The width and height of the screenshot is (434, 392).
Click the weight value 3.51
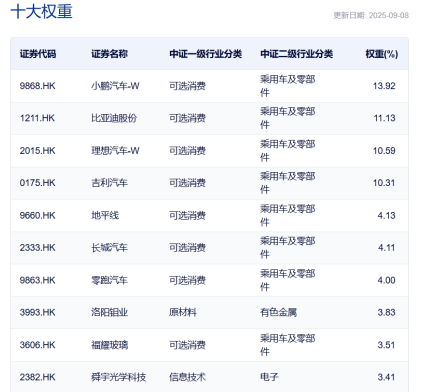(386, 345)
